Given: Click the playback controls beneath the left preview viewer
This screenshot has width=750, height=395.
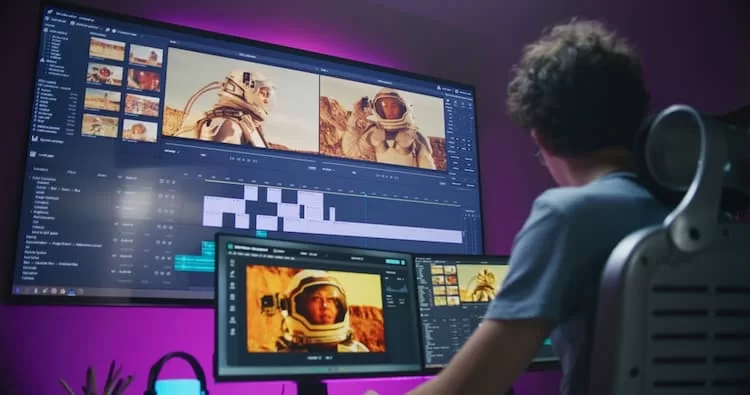Looking at the screenshot, I should point(243,159).
